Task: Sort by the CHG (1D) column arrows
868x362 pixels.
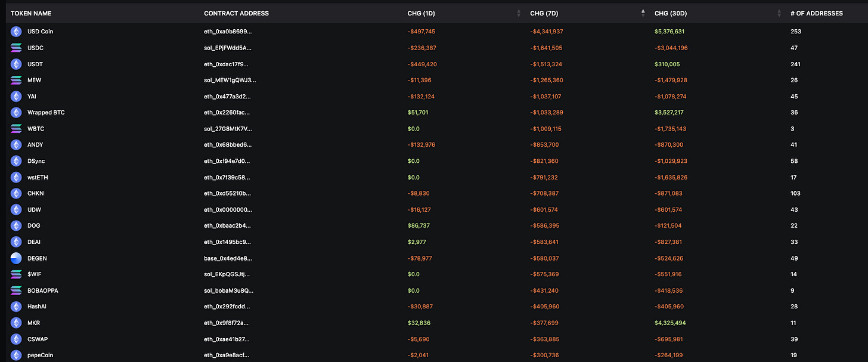Action: pyautogui.click(x=519, y=13)
